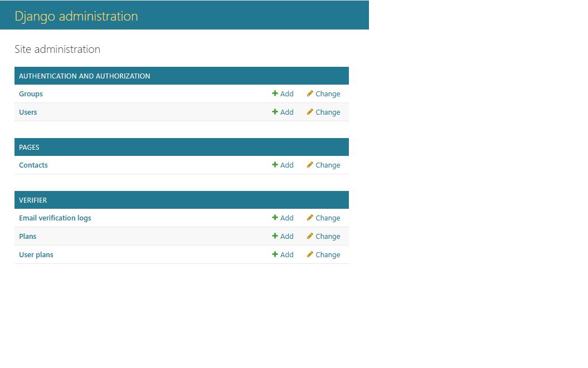Select the Add text link for Plans

click(287, 236)
